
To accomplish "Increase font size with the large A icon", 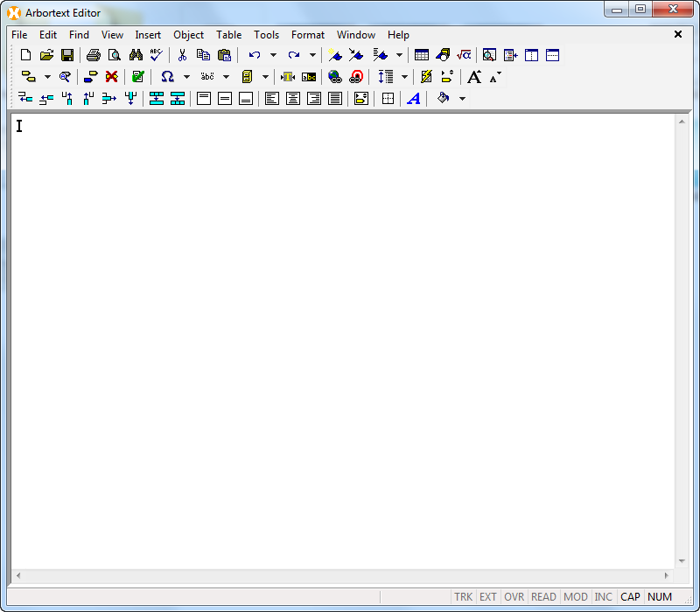I will [x=474, y=77].
